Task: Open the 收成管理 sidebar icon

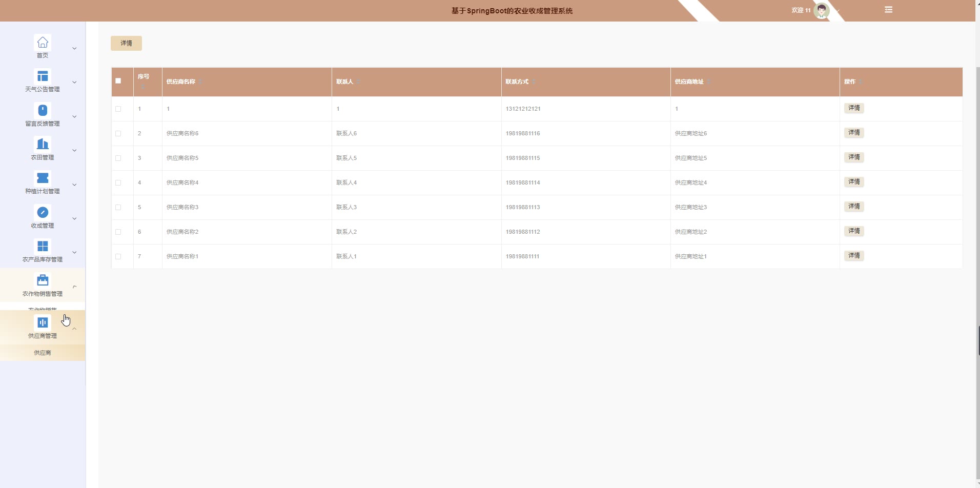Action: pyautogui.click(x=43, y=212)
